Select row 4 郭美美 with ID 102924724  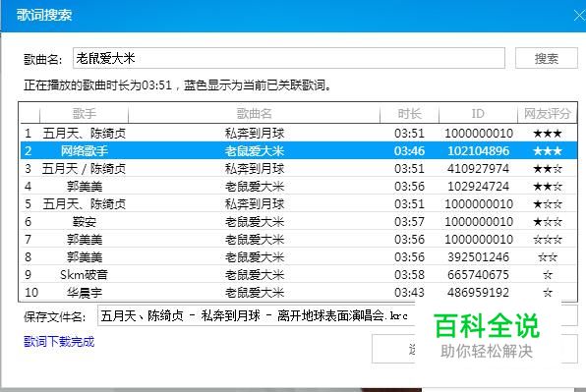pos(299,187)
